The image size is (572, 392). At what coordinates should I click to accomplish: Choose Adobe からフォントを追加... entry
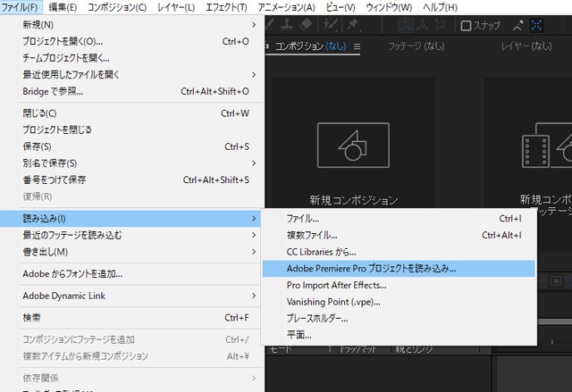(x=132, y=274)
